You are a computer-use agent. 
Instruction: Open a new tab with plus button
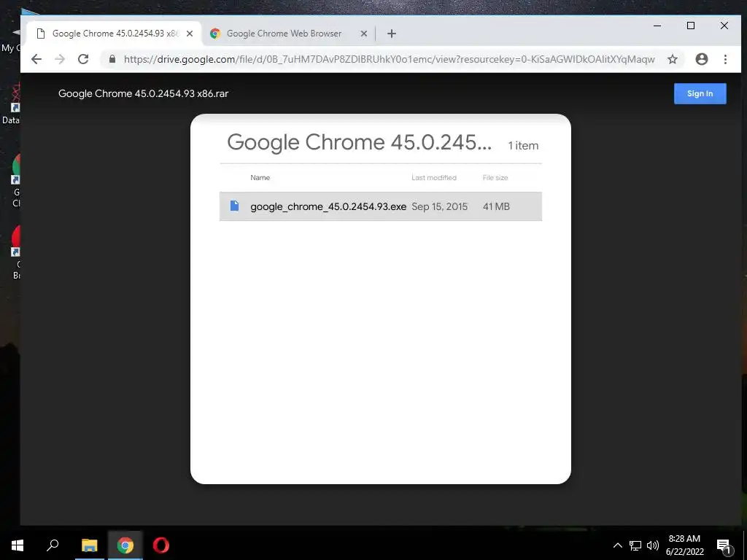[392, 34]
